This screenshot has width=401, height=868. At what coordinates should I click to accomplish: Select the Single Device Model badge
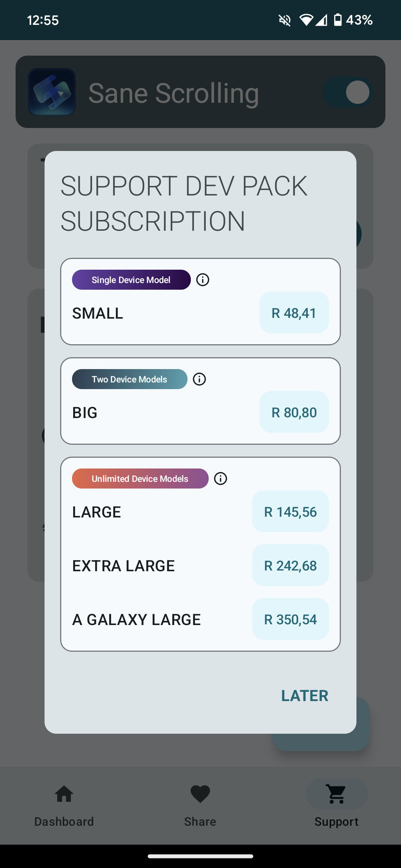(x=131, y=280)
